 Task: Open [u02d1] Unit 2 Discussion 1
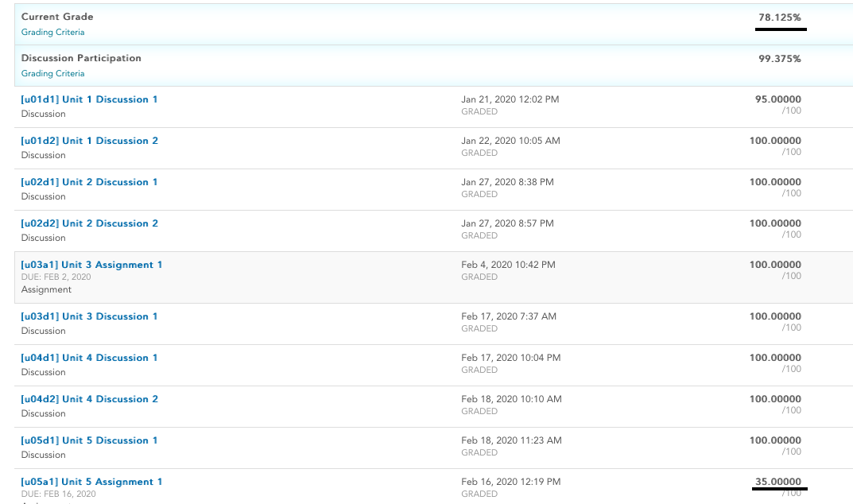89,182
